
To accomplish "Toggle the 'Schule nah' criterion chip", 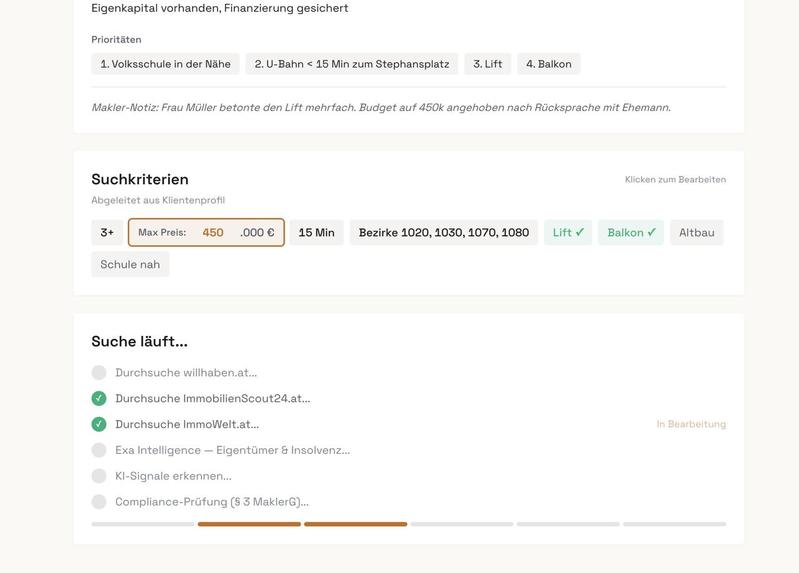I will click(x=130, y=265).
